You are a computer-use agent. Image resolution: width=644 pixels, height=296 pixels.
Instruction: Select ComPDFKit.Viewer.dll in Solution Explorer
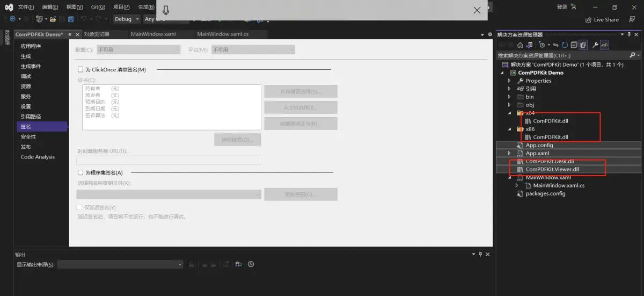(552, 169)
